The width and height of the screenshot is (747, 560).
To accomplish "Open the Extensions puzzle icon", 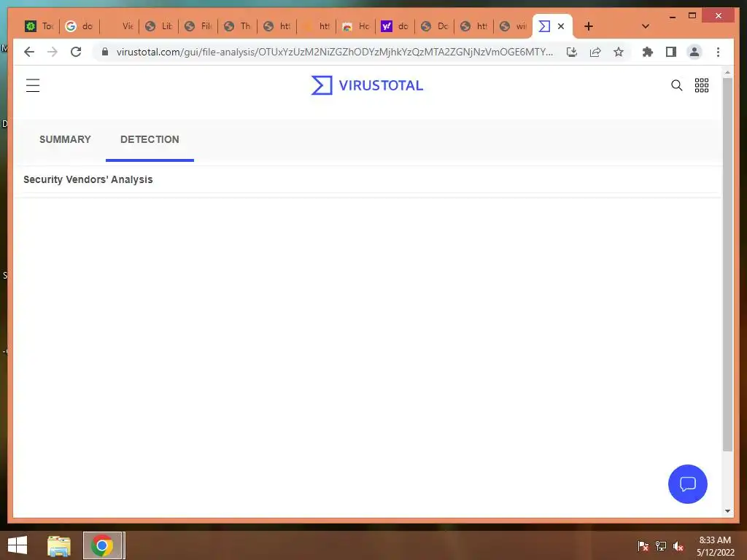I will (648, 52).
